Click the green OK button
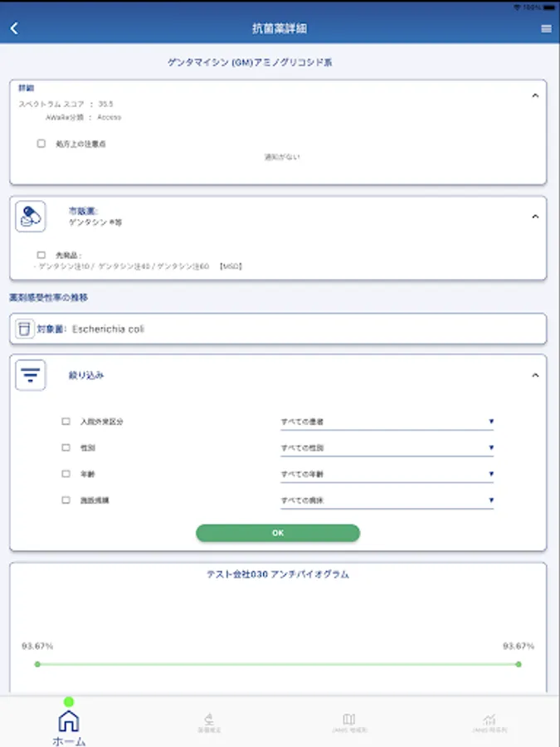Viewport: 560px width, 747px height. coord(278,533)
